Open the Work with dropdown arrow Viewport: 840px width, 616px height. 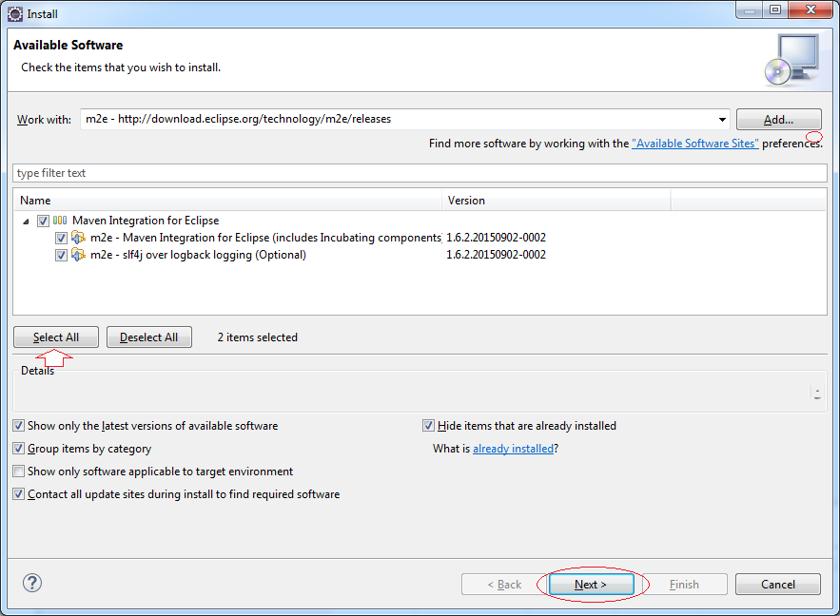click(722, 120)
